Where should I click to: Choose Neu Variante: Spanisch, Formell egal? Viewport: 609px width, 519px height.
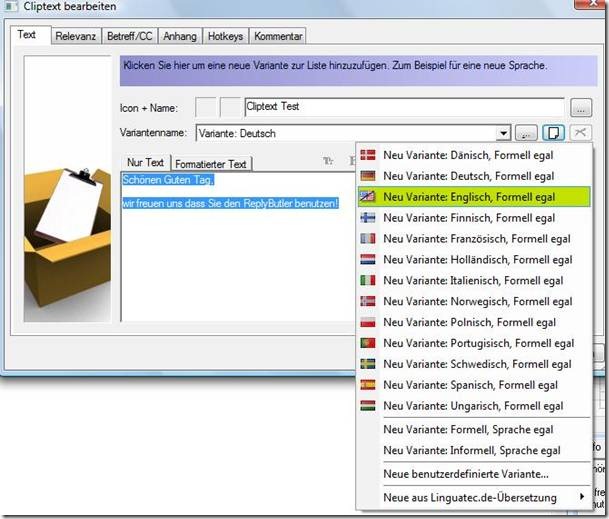coord(474,385)
